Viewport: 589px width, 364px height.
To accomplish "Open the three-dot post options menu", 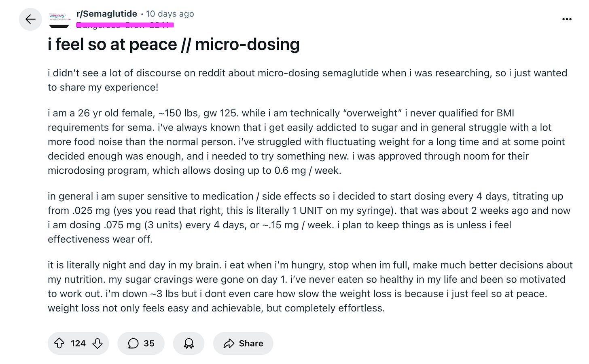I will tap(567, 19).
